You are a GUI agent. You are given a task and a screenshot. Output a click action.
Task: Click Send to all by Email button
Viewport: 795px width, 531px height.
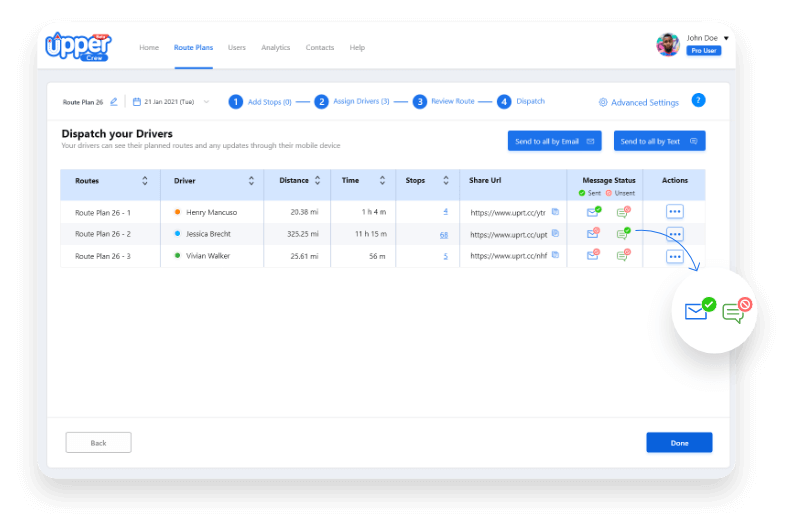pyautogui.click(x=555, y=141)
